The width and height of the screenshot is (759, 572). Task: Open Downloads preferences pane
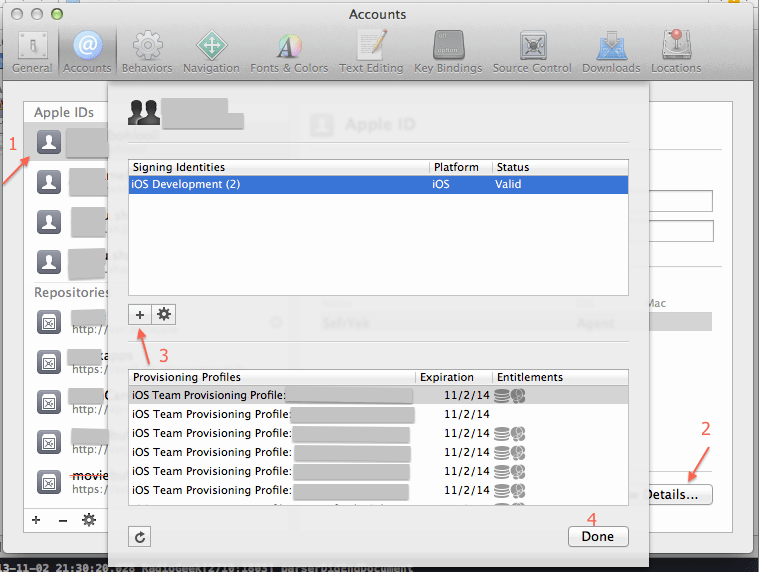611,52
